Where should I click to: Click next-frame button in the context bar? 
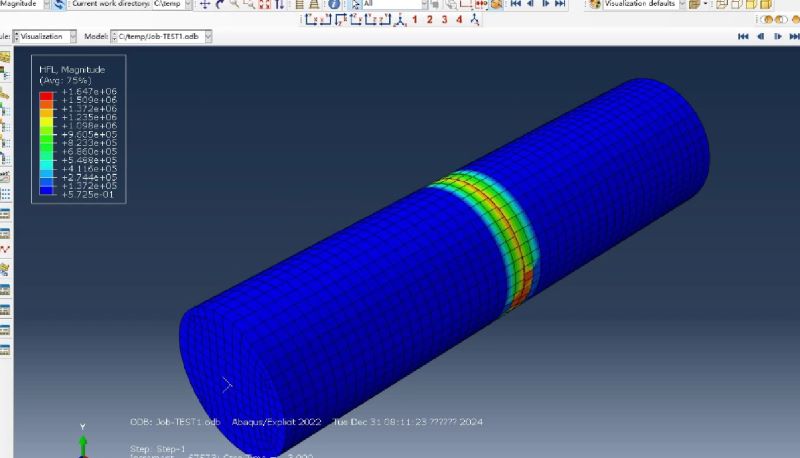pyautogui.click(x=778, y=36)
